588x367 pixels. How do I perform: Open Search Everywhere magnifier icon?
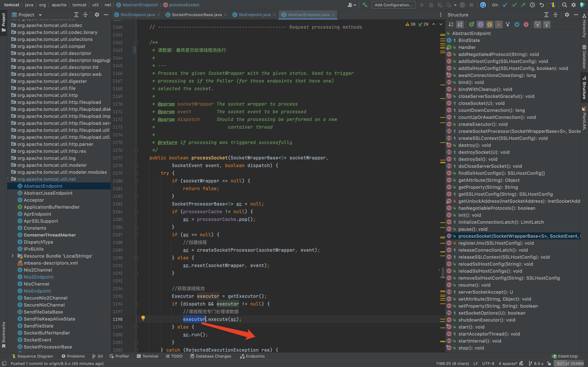564,5
